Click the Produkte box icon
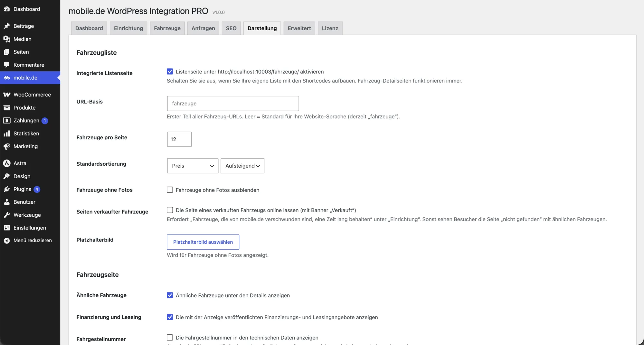The image size is (644, 345). 7,108
